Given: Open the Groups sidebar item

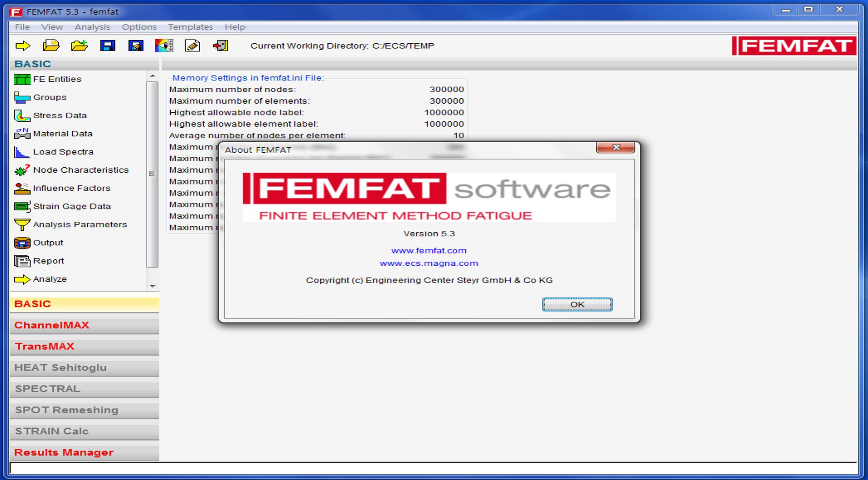Looking at the screenshot, I should coord(40,97).
